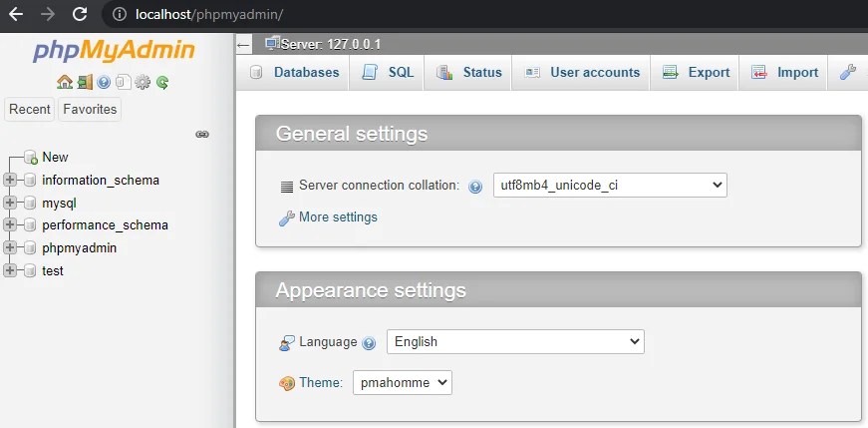The width and height of the screenshot is (868, 428).
Task: Expand the mysql database node
Action: [x=9, y=203]
